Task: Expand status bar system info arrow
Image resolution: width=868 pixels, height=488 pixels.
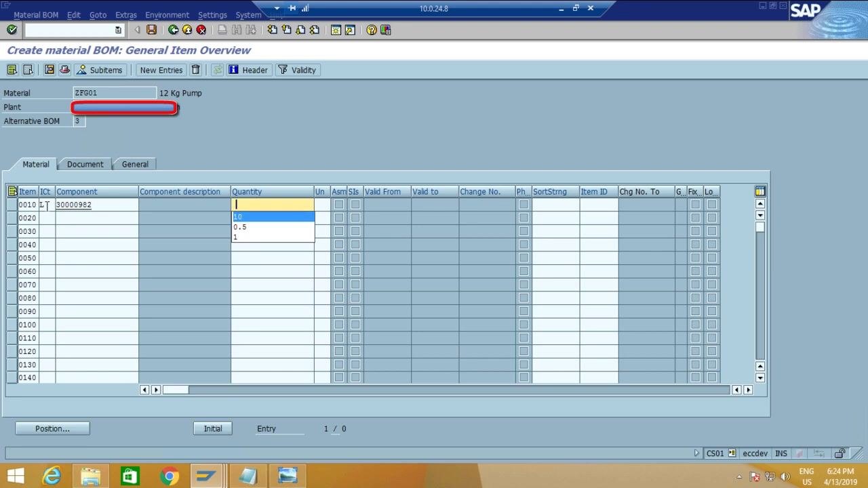Action: [696, 453]
